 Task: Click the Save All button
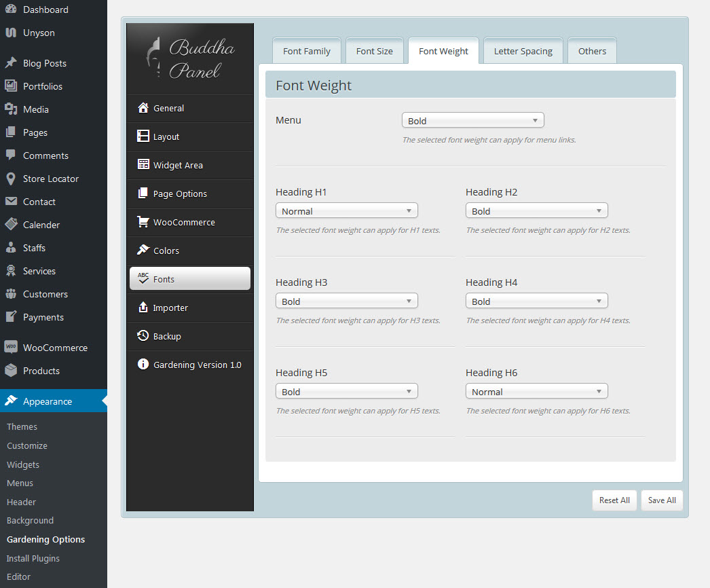662,500
